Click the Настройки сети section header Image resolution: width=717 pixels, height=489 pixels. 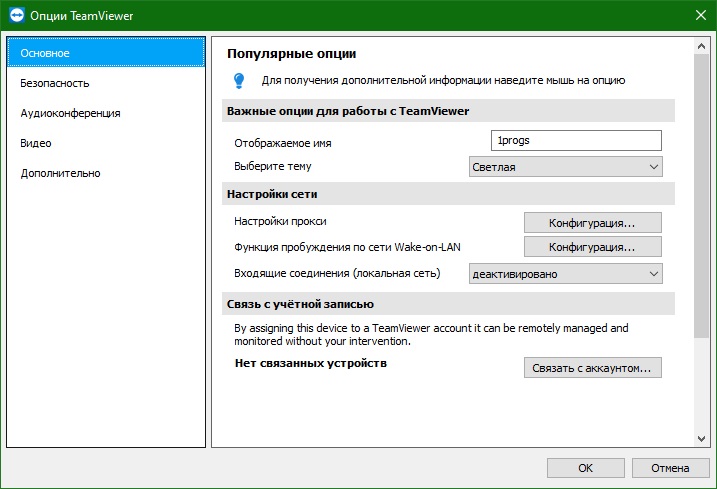[448, 194]
